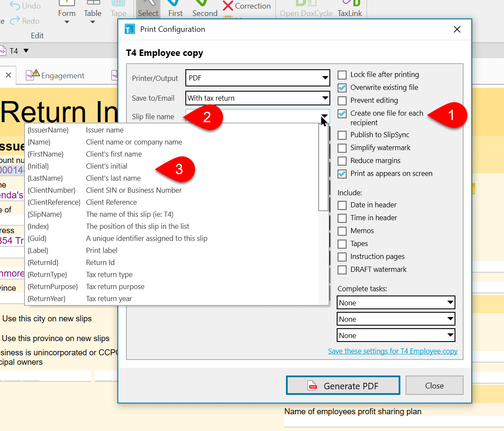Activate the Select tool
The image size is (504, 431).
pyautogui.click(x=148, y=9)
